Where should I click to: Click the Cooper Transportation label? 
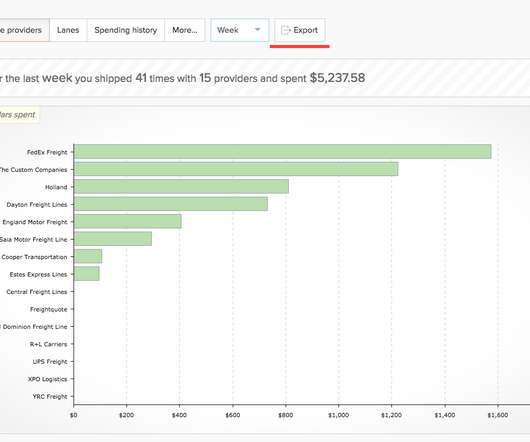(34, 257)
